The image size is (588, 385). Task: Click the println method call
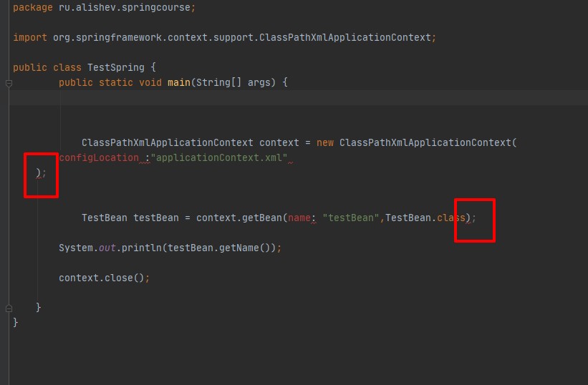142,248
